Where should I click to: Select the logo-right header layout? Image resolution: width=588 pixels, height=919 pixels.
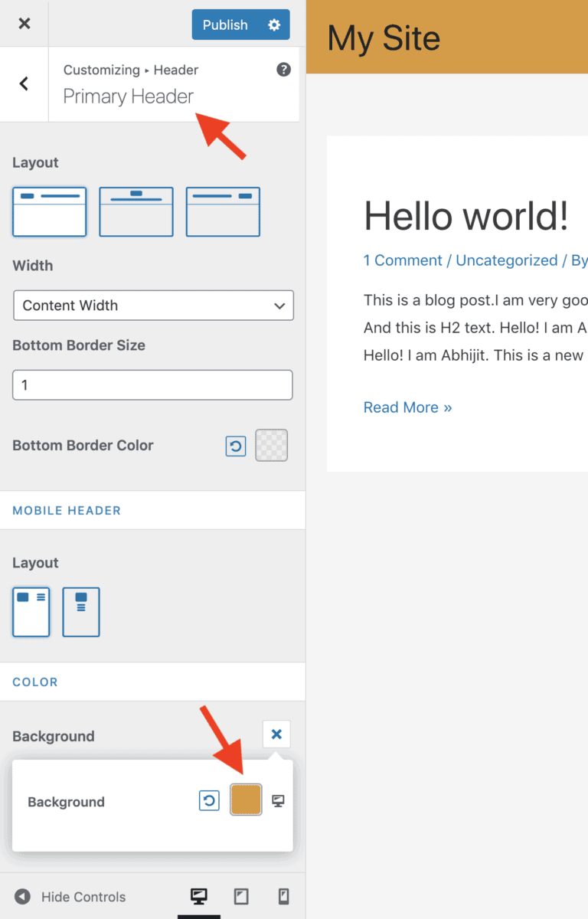[x=223, y=211]
